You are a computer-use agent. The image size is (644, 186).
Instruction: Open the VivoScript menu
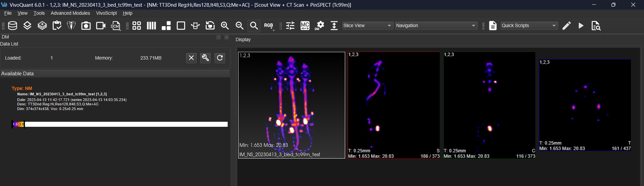(x=106, y=13)
